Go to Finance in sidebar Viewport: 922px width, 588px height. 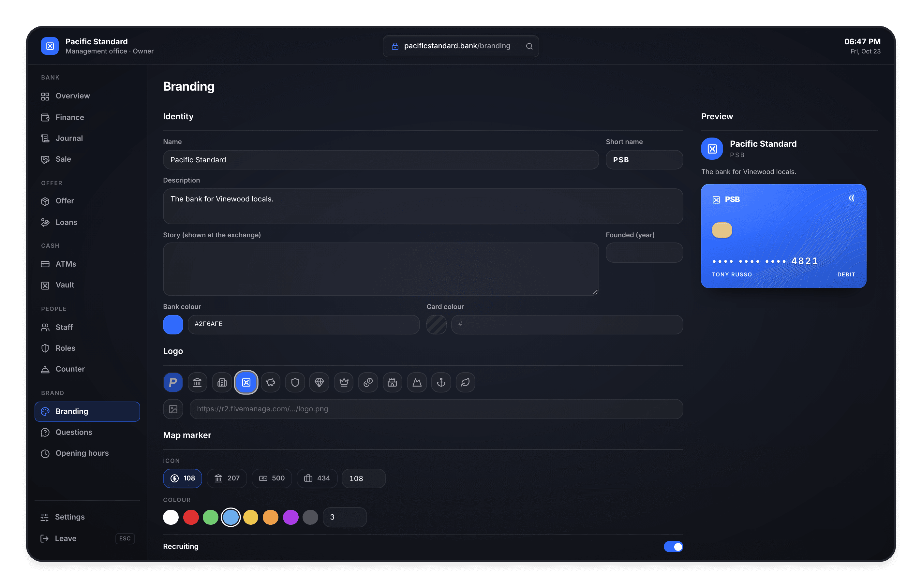[x=87, y=117]
